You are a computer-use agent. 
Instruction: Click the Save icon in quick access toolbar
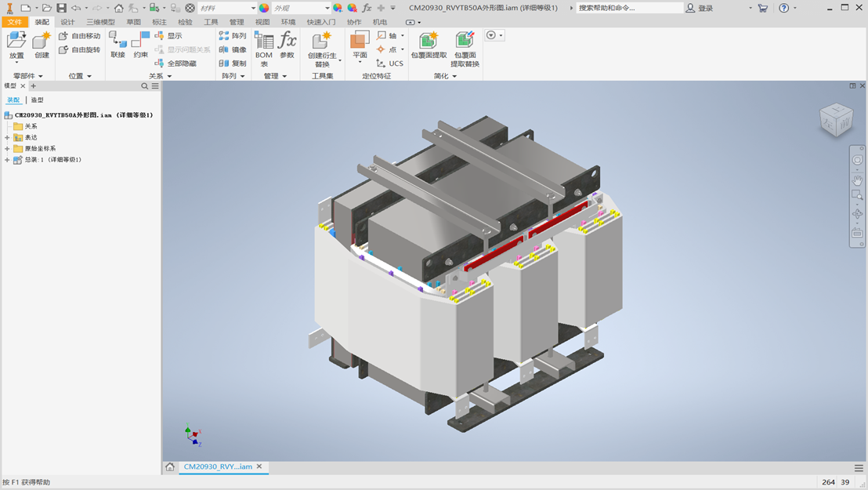[x=61, y=8]
